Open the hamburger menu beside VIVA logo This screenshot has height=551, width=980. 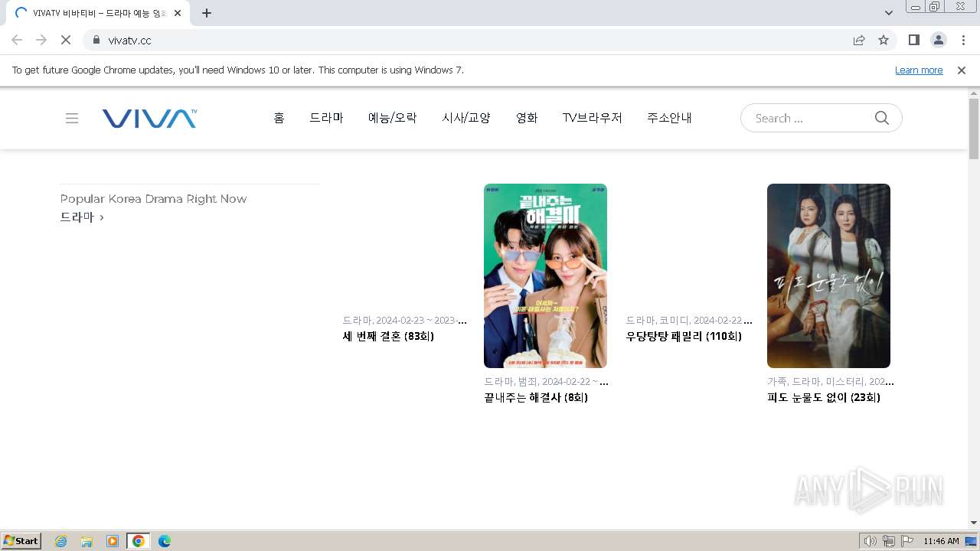(x=72, y=118)
